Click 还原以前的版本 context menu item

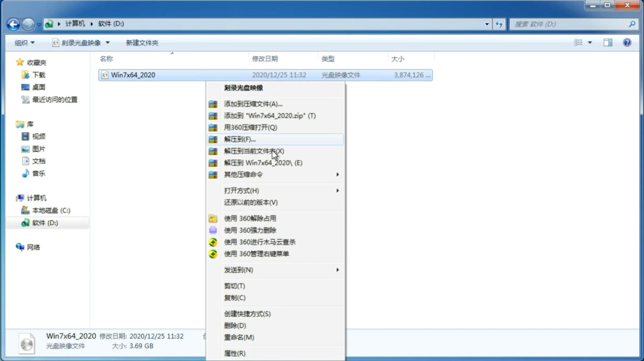click(x=251, y=202)
